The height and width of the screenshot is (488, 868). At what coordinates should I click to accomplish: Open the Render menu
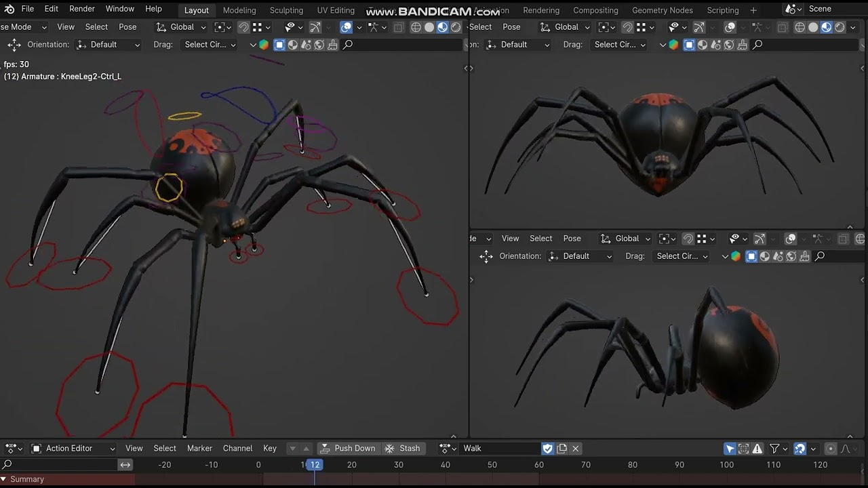pyautogui.click(x=82, y=9)
